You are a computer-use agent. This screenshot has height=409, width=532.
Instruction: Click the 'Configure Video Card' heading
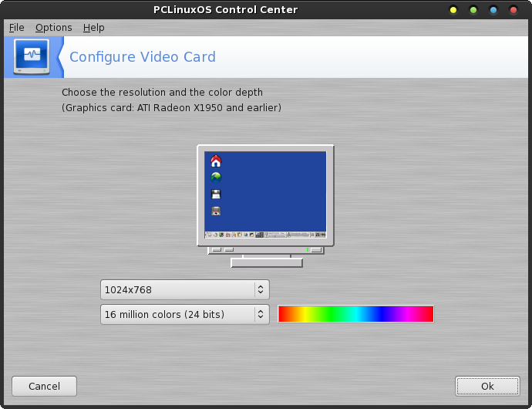click(143, 57)
